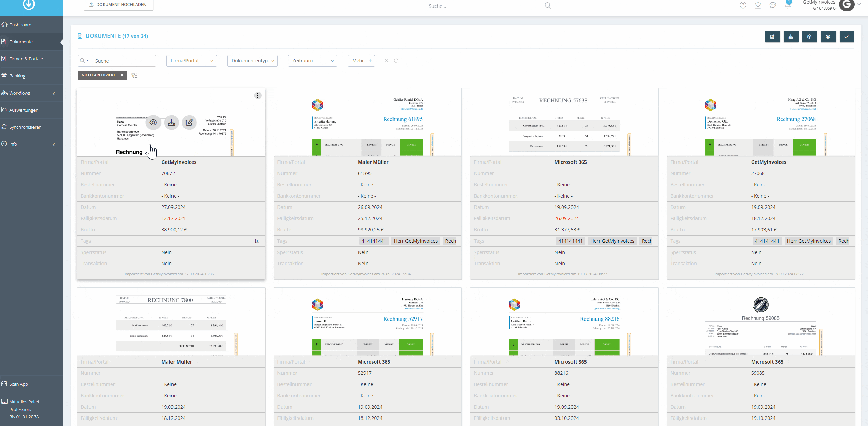Click the checkmark icon in documents header
The height and width of the screenshot is (426, 868).
846,37
